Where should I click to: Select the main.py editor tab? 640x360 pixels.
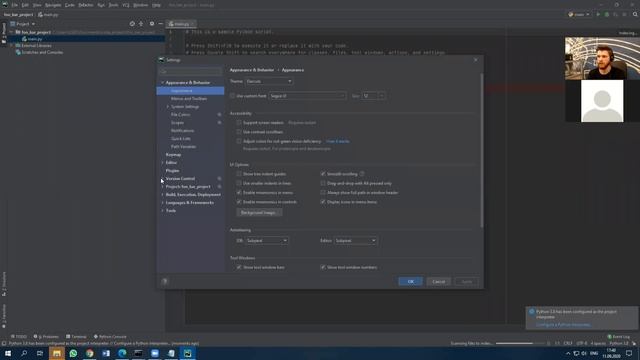pyautogui.click(x=181, y=24)
